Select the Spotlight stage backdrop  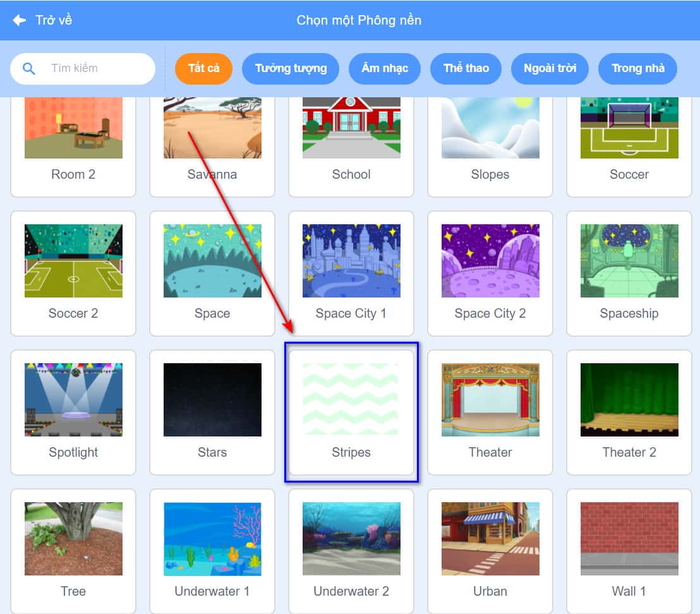pos(73,412)
